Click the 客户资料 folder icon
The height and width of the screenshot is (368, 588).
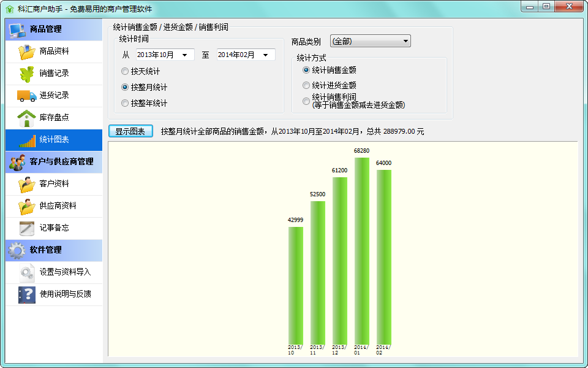pyautogui.click(x=27, y=184)
